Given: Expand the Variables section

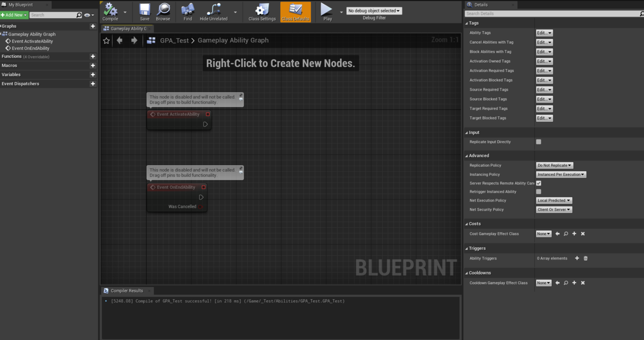Looking at the screenshot, I should [x=11, y=75].
